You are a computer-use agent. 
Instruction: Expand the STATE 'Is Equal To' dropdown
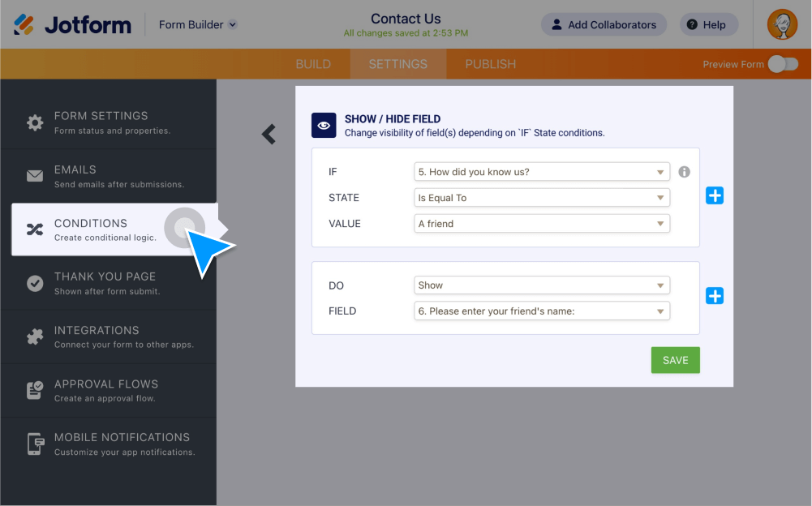[541, 197]
